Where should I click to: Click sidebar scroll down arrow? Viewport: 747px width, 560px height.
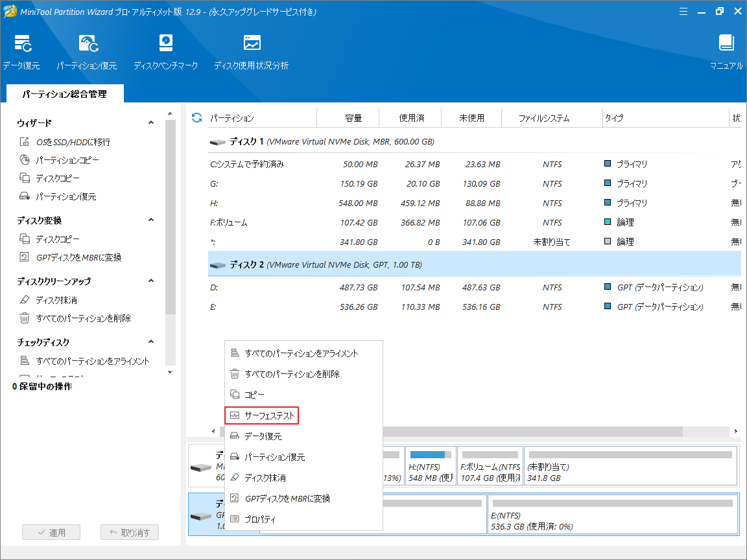(170, 372)
